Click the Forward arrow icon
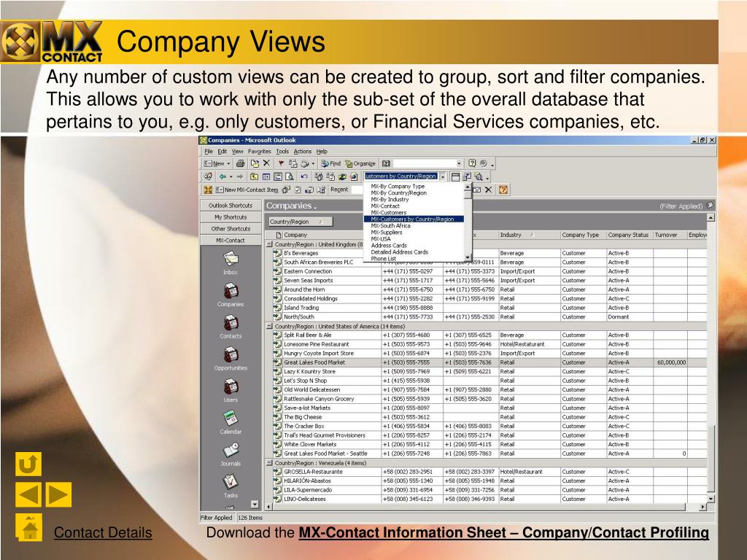This screenshot has width=747, height=560. tap(239, 176)
